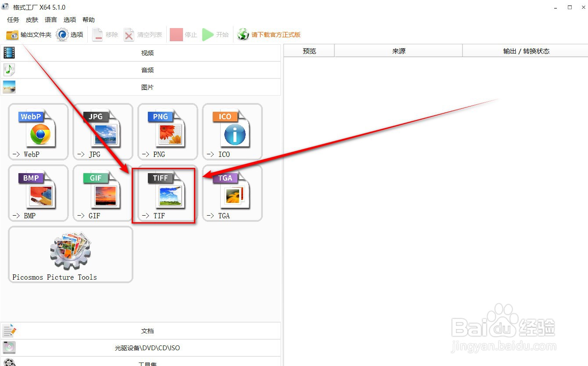
Task: Select the JPG conversion format icon
Action: pos(103,131)
